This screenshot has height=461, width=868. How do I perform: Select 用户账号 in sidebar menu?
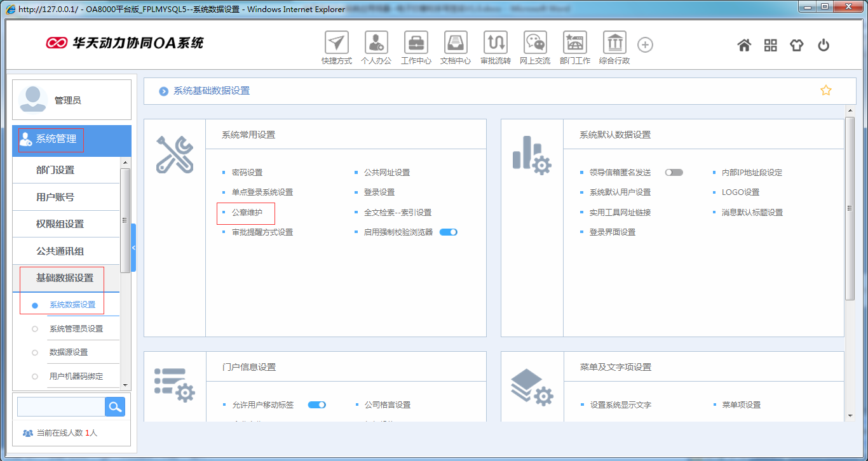pyautogui.click(x=55, y=197)
